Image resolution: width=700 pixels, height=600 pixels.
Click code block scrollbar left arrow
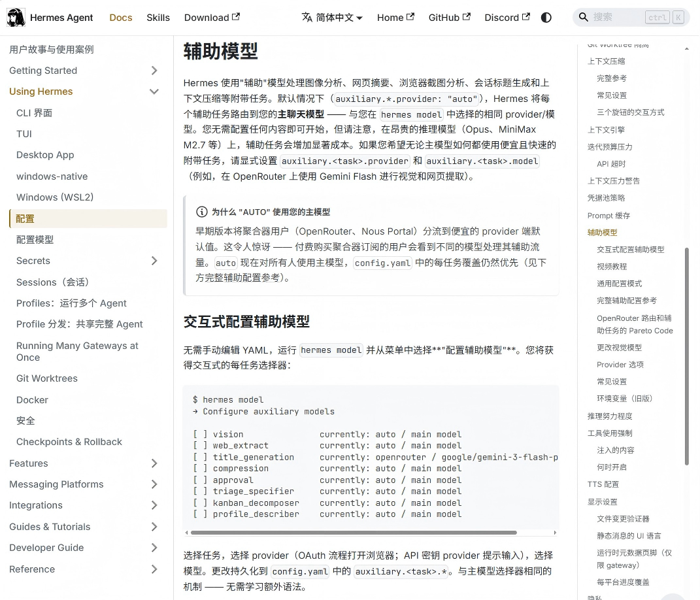pos(186,533)
